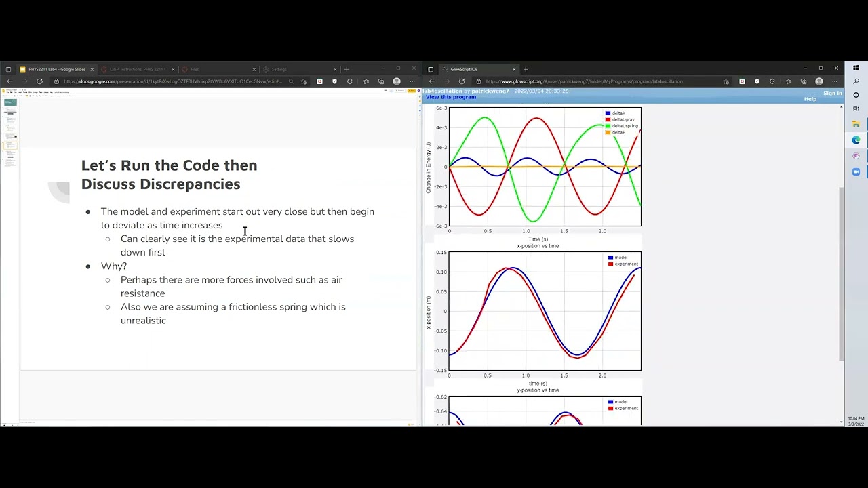868x488 pixels.
Task: Open a new tab in Slides browser
Action: (x=347, y=69)
